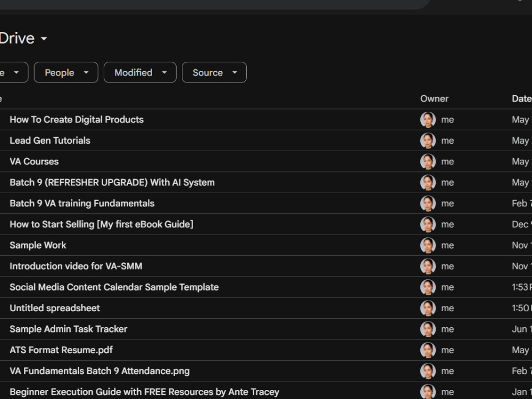Open Beginner Execution Guide by Ante Tracey
532x399 pixels.
click(145, 392)
